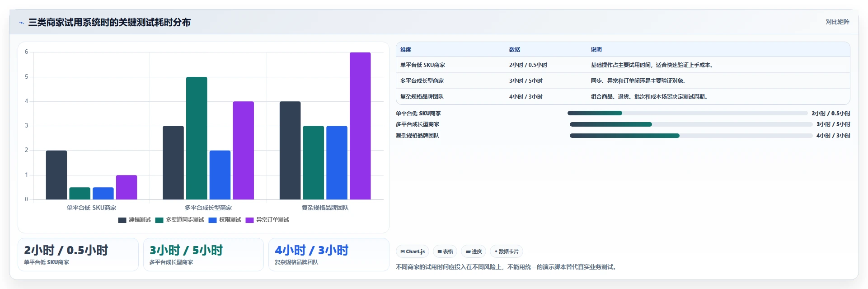868x289 pixels.
Task: Click x-axis label 单平台低 SKU商家
Action: click(x=92, y=208)
